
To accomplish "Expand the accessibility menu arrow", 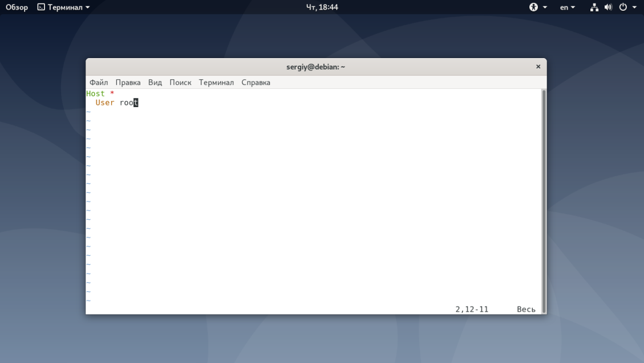I will [x=545, y=7].
